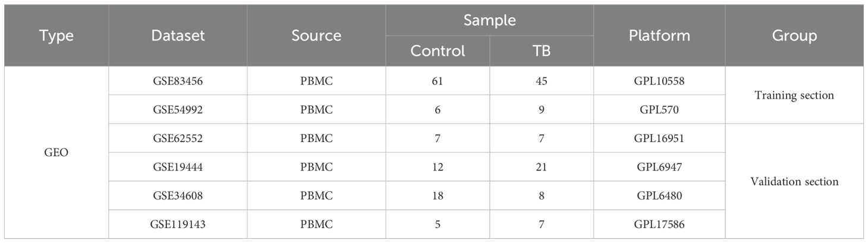Click platform GPL17586 cell

point(659,225)
